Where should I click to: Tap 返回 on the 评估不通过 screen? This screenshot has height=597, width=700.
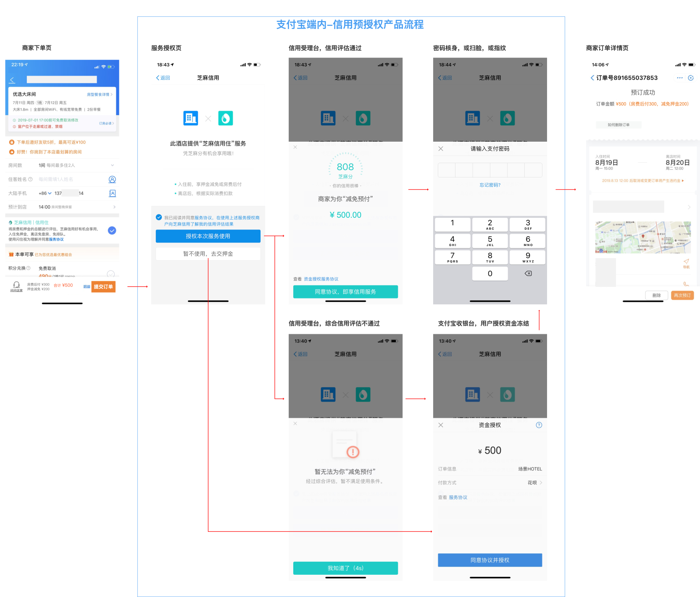point(300,354)
